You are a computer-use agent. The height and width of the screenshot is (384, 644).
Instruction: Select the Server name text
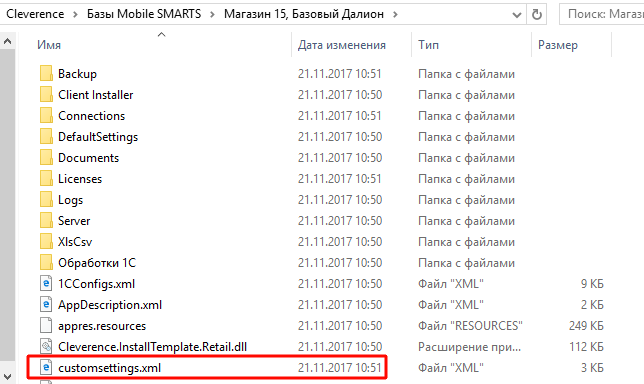pyautogui.click(x=74, y=221)
